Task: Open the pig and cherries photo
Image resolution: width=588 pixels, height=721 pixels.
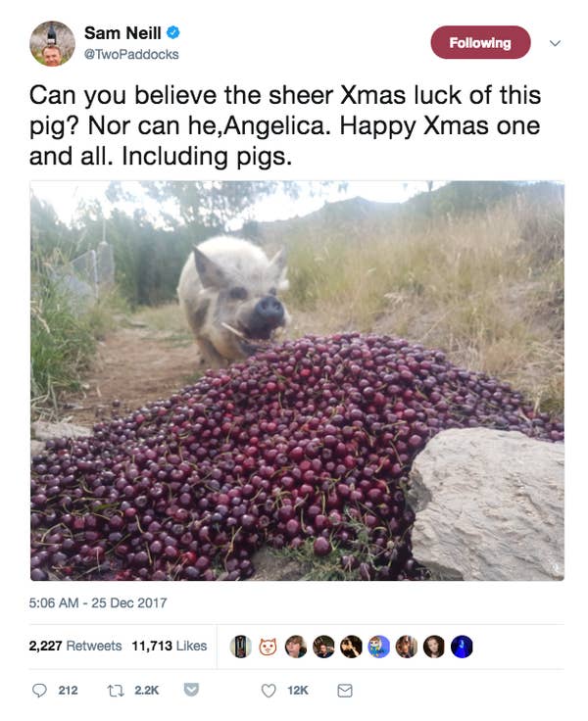Action: pyautogui.click(x=297, y=381)
